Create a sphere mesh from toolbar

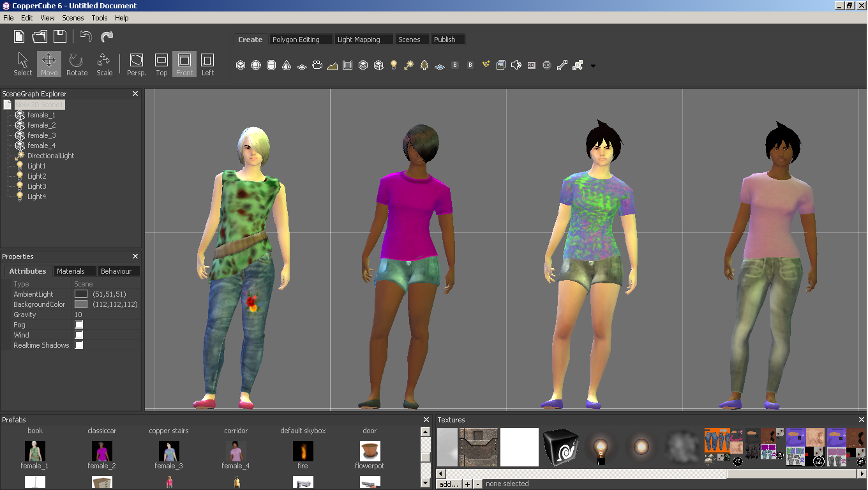(x=256, y=65)
